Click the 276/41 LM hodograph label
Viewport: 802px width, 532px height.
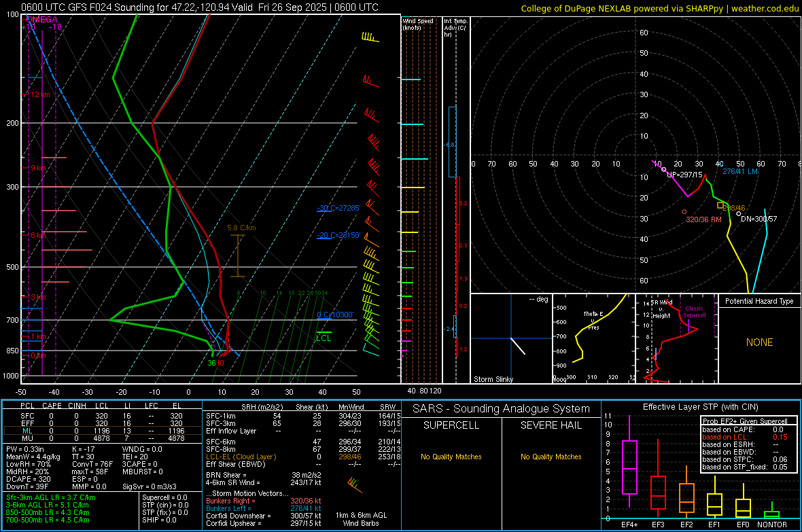(740, 171)
